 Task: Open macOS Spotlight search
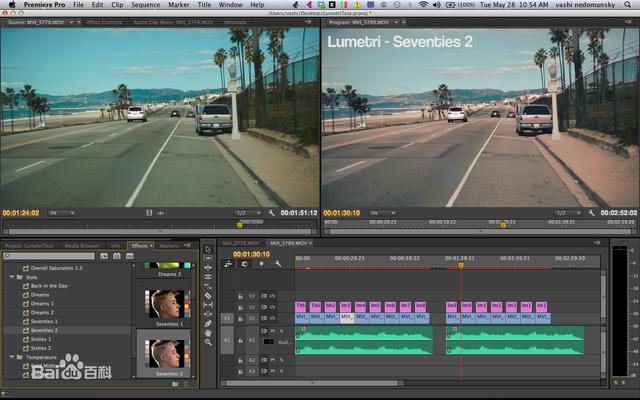627,4
